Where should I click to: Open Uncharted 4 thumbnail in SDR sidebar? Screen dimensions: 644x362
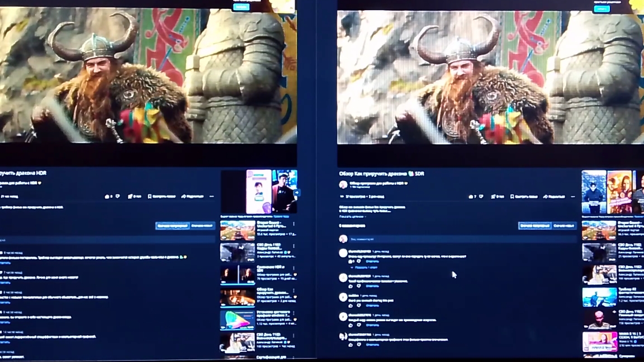click(x=599, y=230)
